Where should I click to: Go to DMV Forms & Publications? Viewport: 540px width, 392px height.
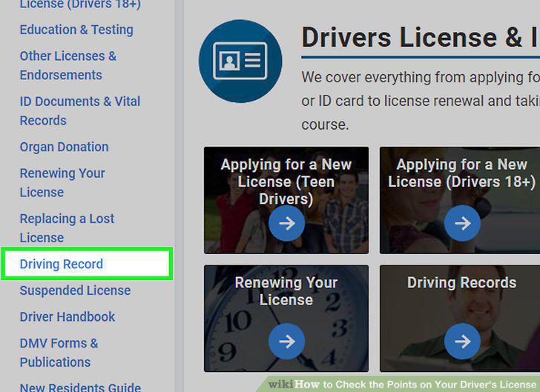pyautogui.click(x=59, y=353)
